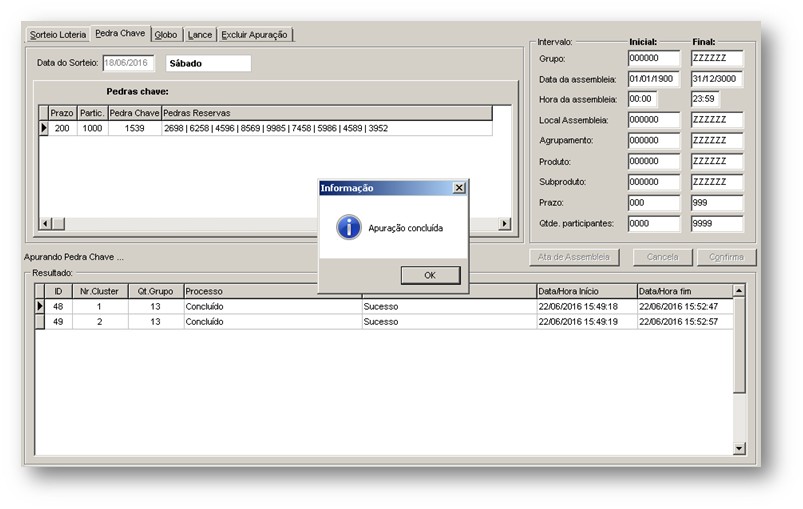
Task: Click Hora da assembleia Inicial 00:00 field
Action: (642, 99)
